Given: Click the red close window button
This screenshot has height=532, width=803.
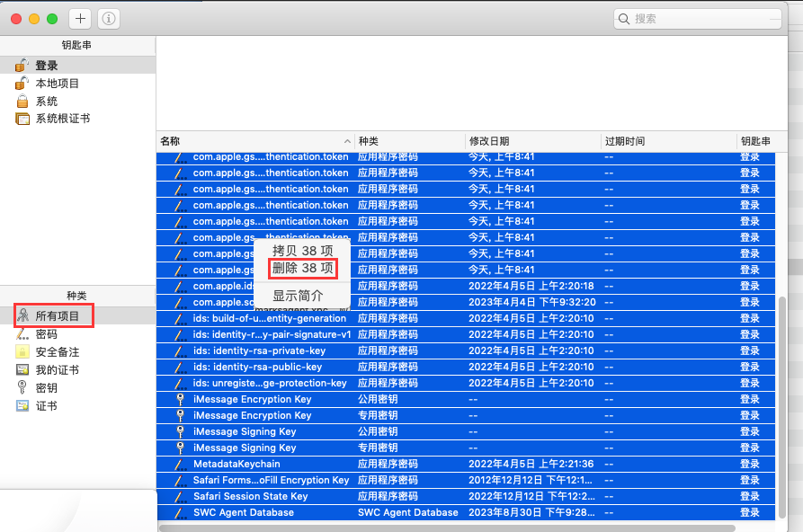Looking at the screenshot, I should point(16,19).
